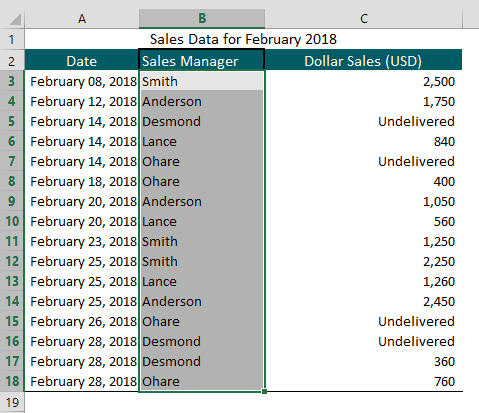Screen dimensions: 479x413
Task: Select row 19 header
Action: tap(12, 402)
